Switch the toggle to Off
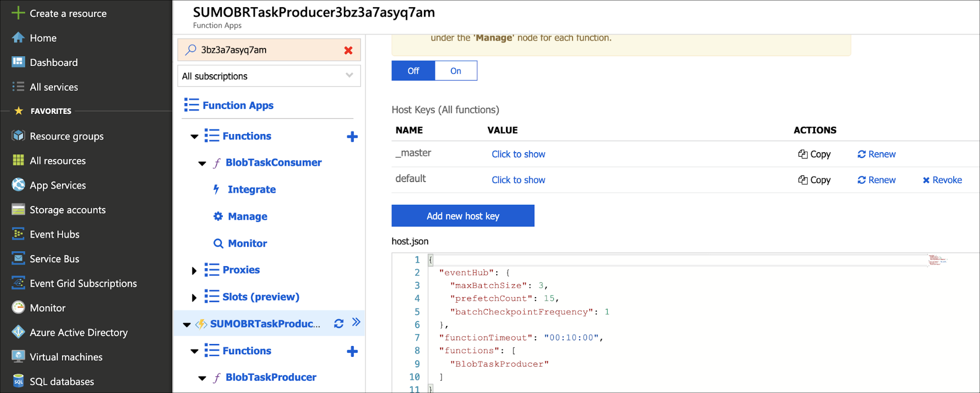 [413, 71]
